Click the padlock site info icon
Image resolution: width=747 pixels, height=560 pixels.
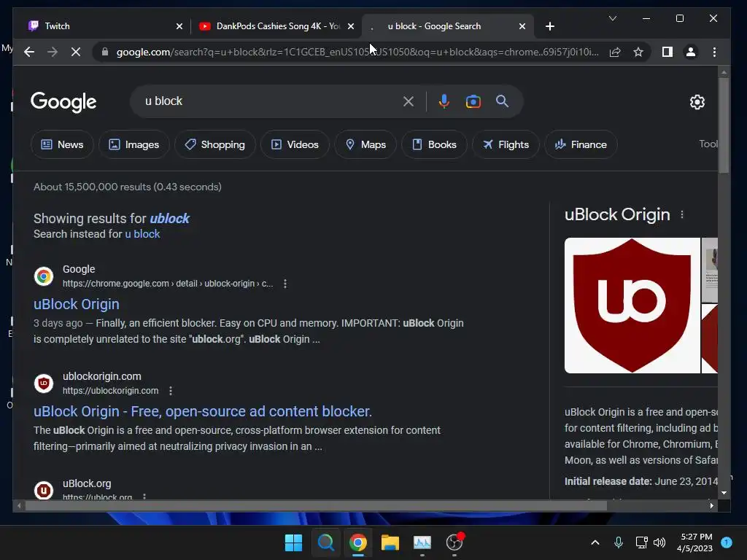point(105,52)
